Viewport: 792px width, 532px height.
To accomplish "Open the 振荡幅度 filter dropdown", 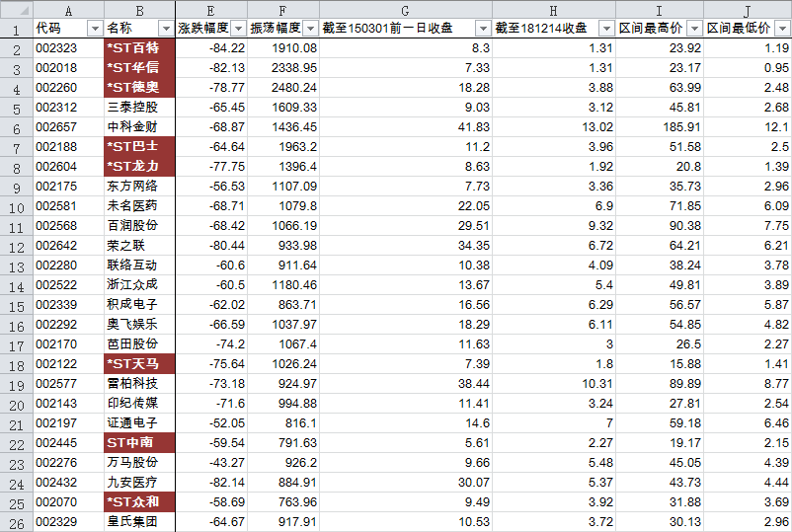I will click(311, 29).
